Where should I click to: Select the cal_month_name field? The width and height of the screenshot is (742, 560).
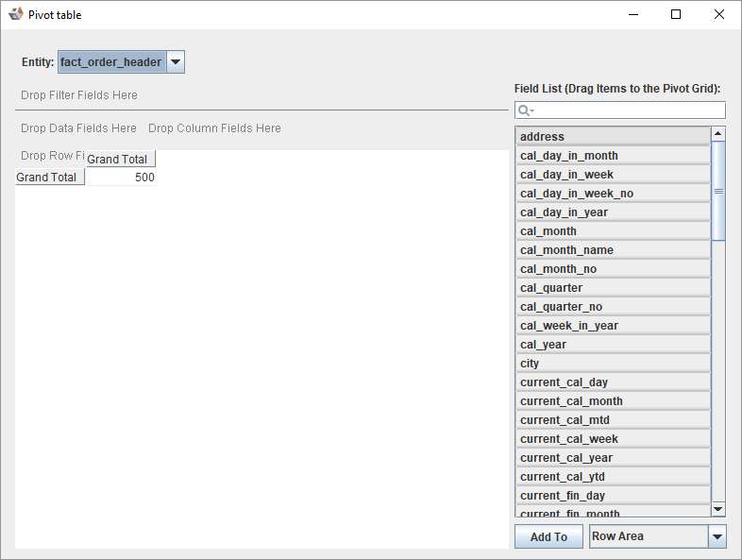[x=613, y=250]
